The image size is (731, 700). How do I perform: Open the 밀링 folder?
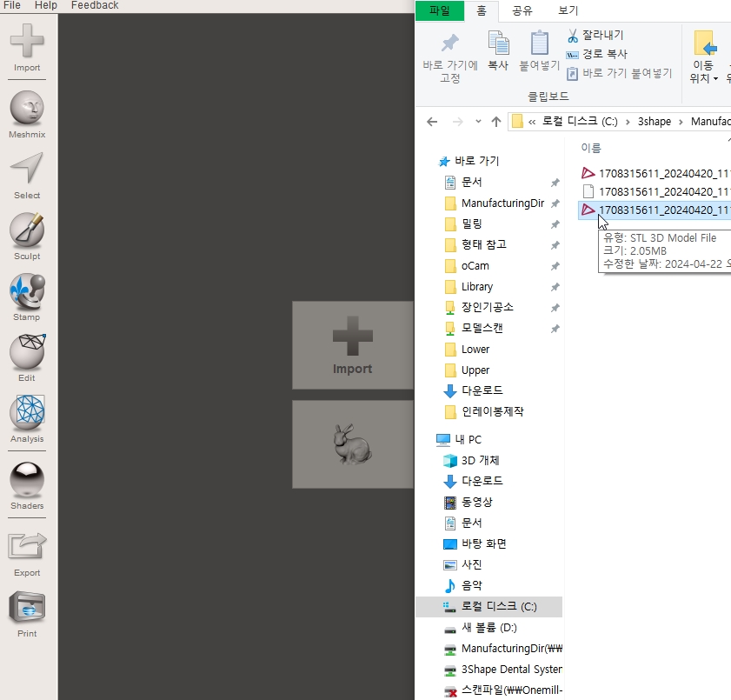click(x=463, y=224)
